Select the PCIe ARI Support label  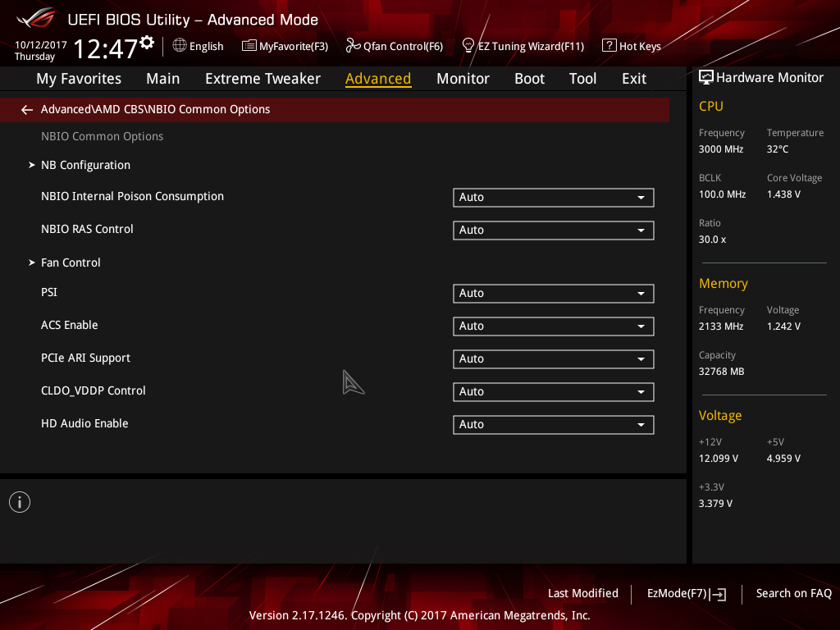85,358
